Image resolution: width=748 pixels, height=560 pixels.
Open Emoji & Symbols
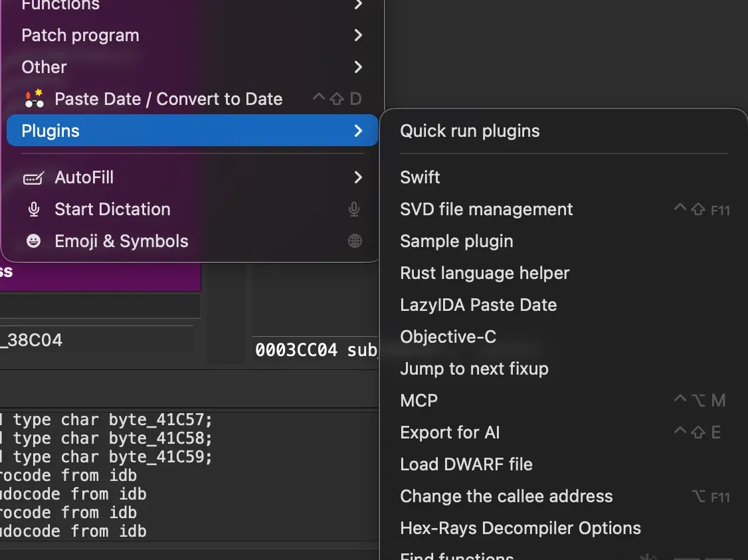pyautogui.click(x=192, y=241)
